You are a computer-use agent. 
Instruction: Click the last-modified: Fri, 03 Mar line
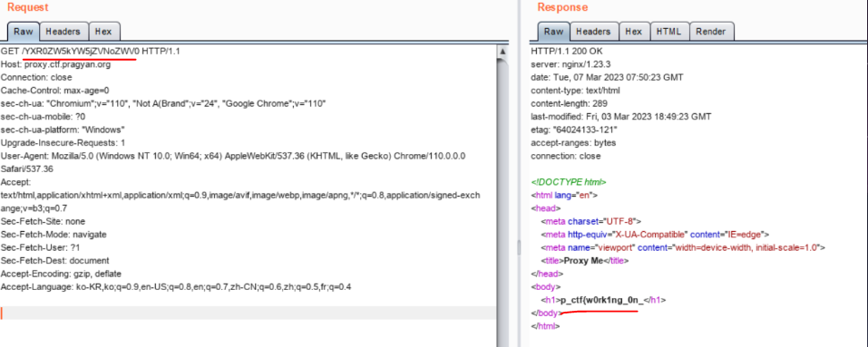tap(620, 117)
